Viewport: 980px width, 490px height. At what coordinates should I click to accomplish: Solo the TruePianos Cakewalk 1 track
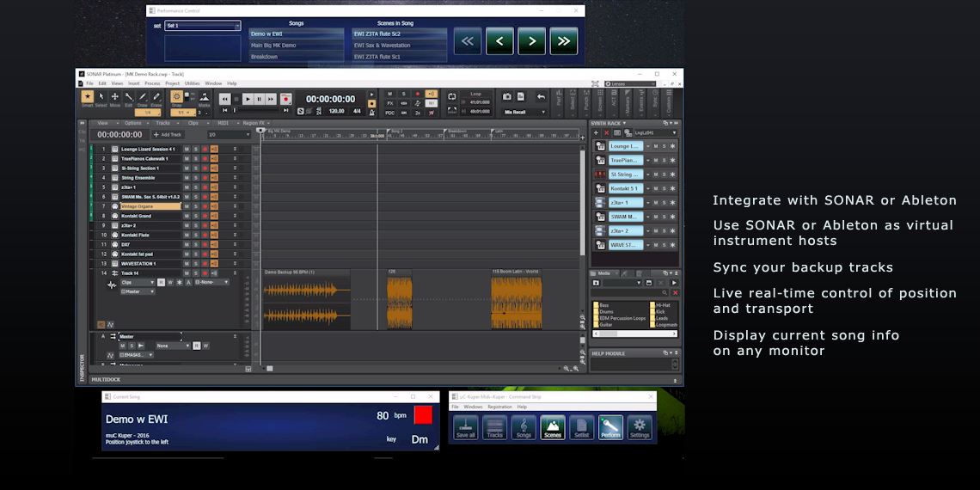(x=196, y=159)
